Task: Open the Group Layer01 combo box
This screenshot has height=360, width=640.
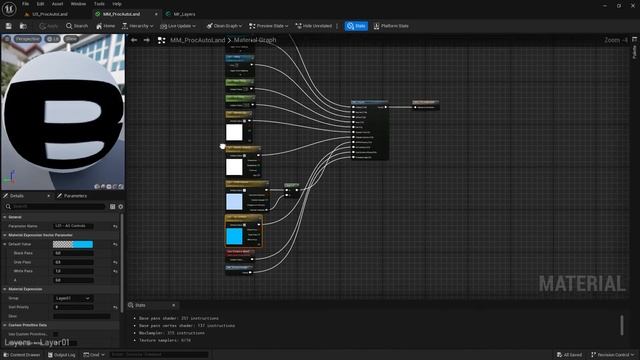Action: pyautogui.click(x=73, y=298)
